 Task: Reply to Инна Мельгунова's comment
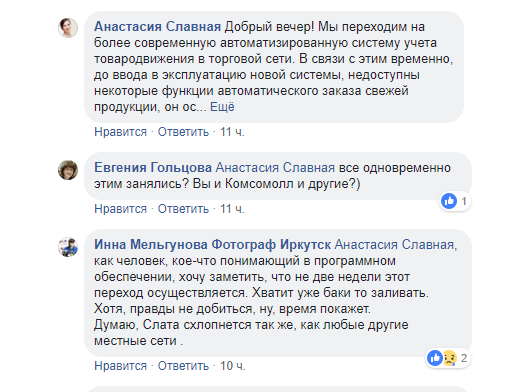[x=183, y=366]
